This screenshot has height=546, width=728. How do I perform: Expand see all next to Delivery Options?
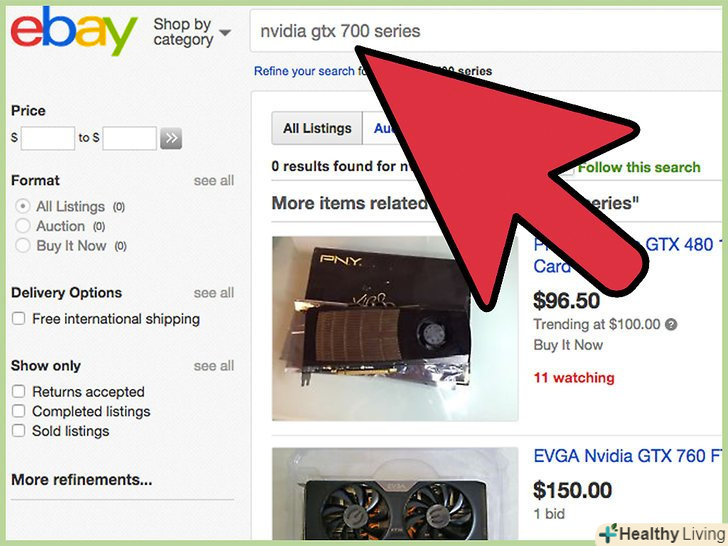pyautogui.click(x=214, y=293)
